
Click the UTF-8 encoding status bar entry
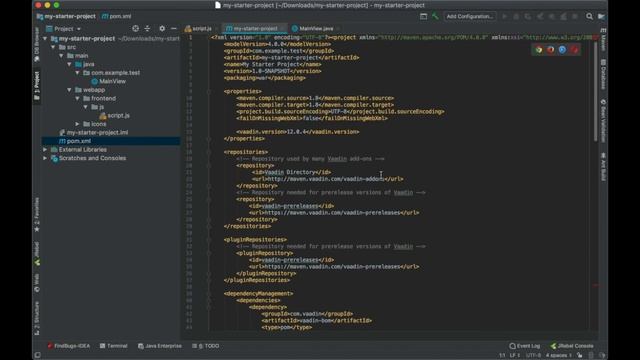533,355
